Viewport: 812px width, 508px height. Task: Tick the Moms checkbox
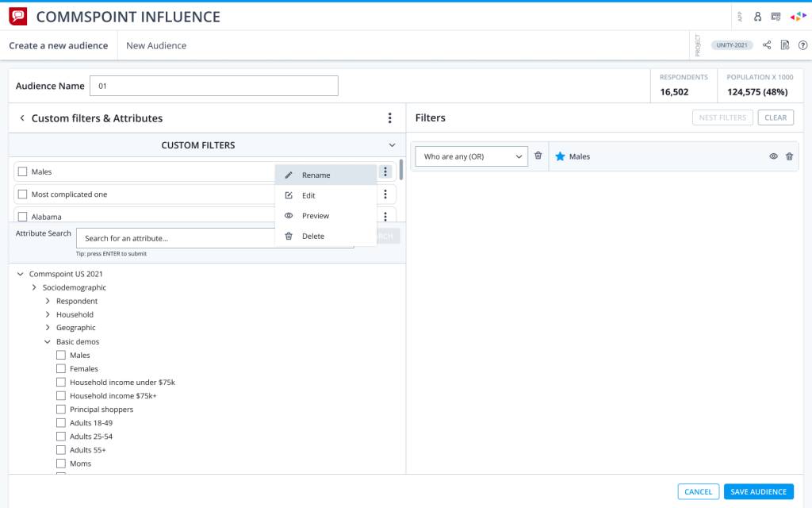coord(61,464)
